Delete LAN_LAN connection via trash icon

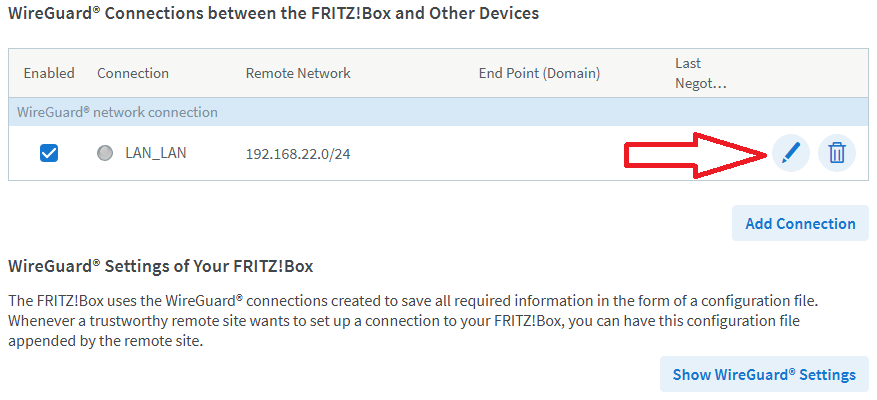click(x=837, y=153)
